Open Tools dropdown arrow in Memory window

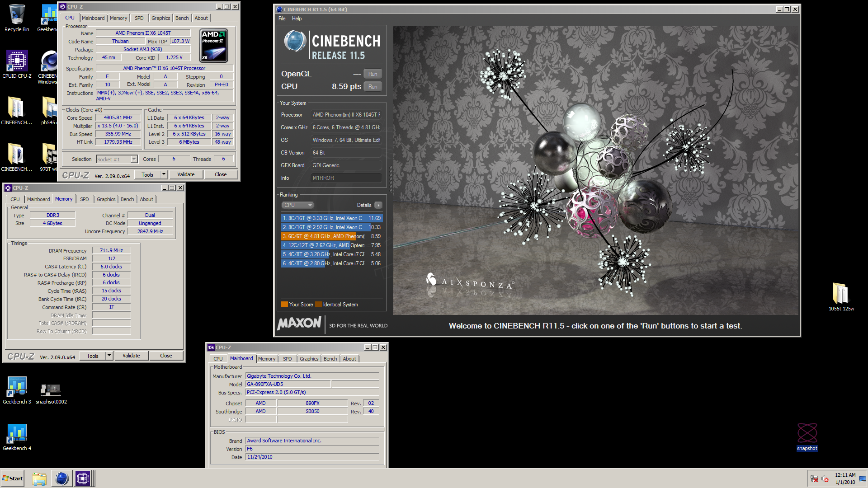click(x=109, y=356)
